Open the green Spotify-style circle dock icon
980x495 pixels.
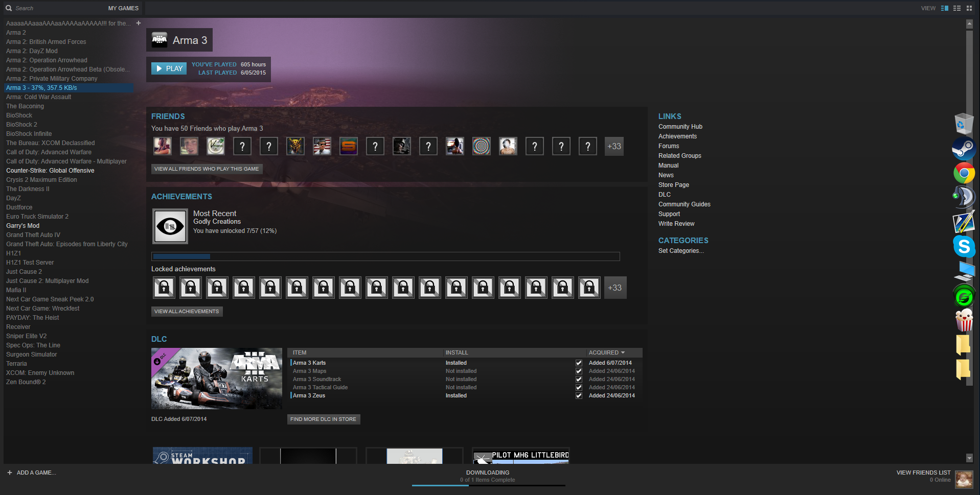click(x=964, y=296)
